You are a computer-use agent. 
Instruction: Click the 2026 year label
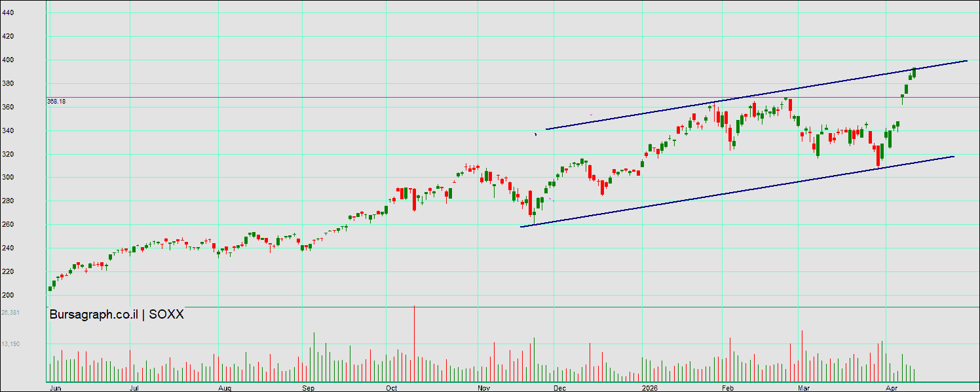[x=650, y=387]
